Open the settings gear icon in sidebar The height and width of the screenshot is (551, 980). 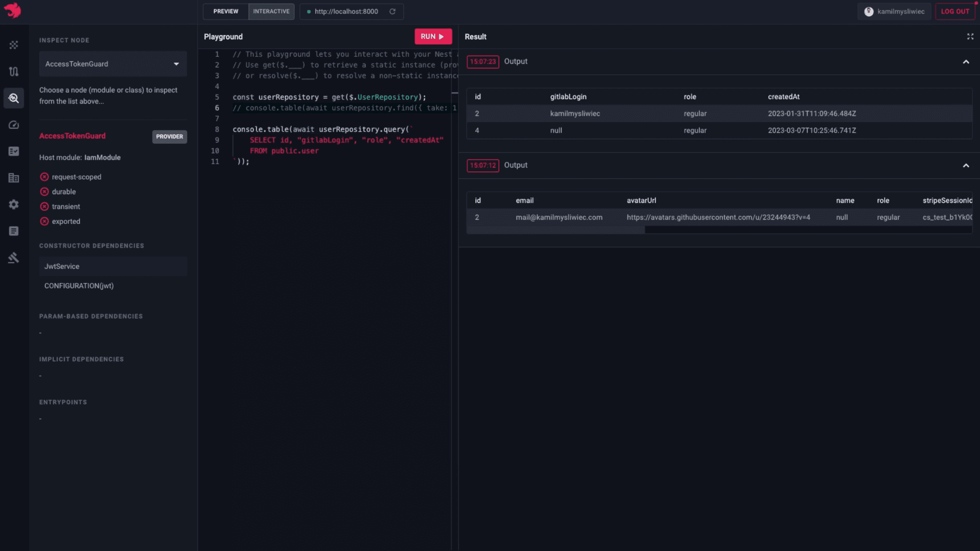pyautogui.click(x=14, y=204)
